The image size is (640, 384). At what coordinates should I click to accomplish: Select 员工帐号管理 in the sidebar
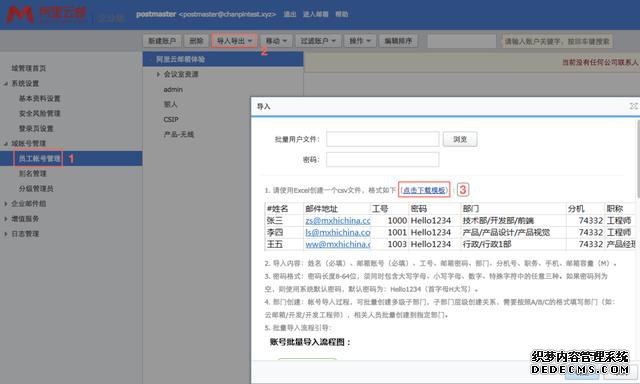[x=39, y=158]
